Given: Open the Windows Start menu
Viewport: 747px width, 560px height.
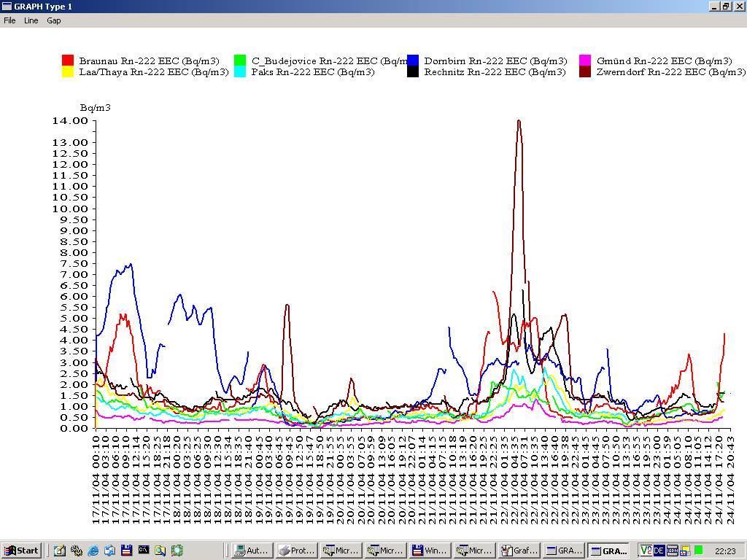Looking at the screenshot, I should click(21, 551).
